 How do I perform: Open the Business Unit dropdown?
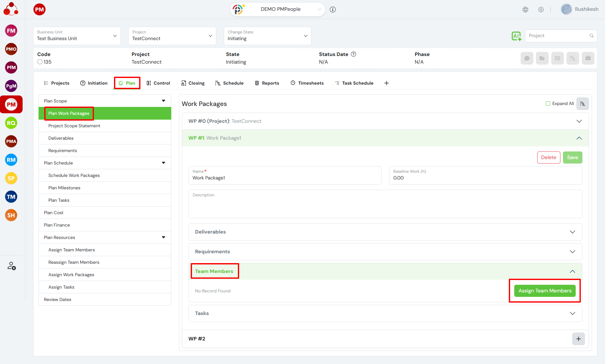point(77,36)
